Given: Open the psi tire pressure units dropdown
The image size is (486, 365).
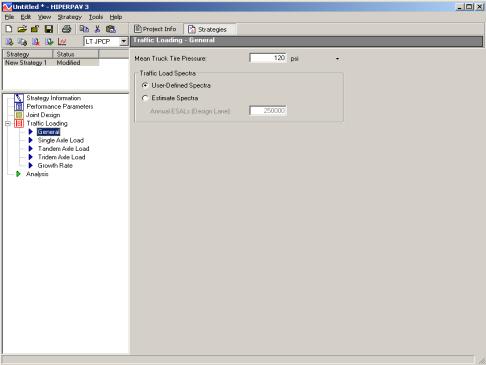Looking at the screenshot, I should [337, 59].
